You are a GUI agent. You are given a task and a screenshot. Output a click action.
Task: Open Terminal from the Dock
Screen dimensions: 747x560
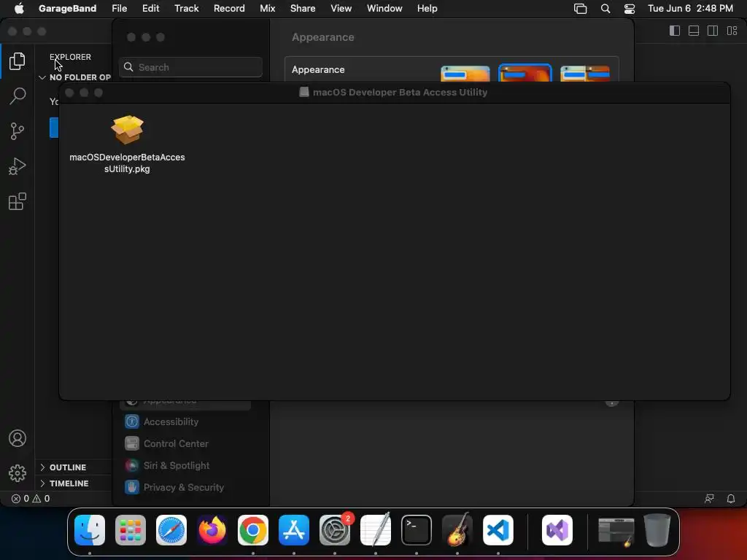417,530
